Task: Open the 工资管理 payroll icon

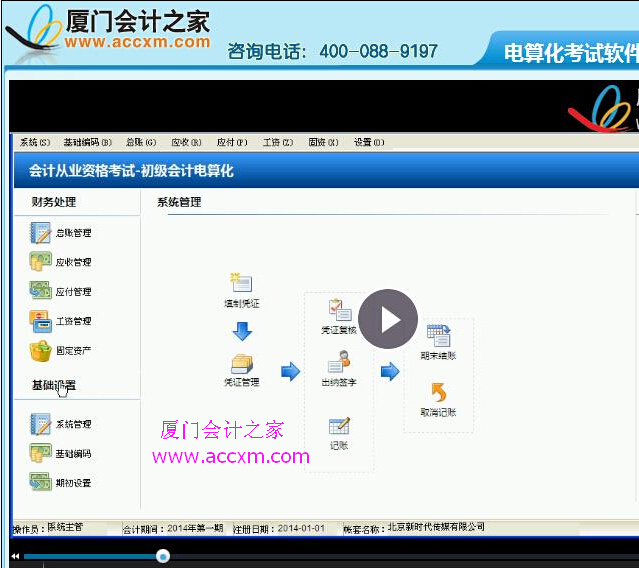Action: click(41, 321)
